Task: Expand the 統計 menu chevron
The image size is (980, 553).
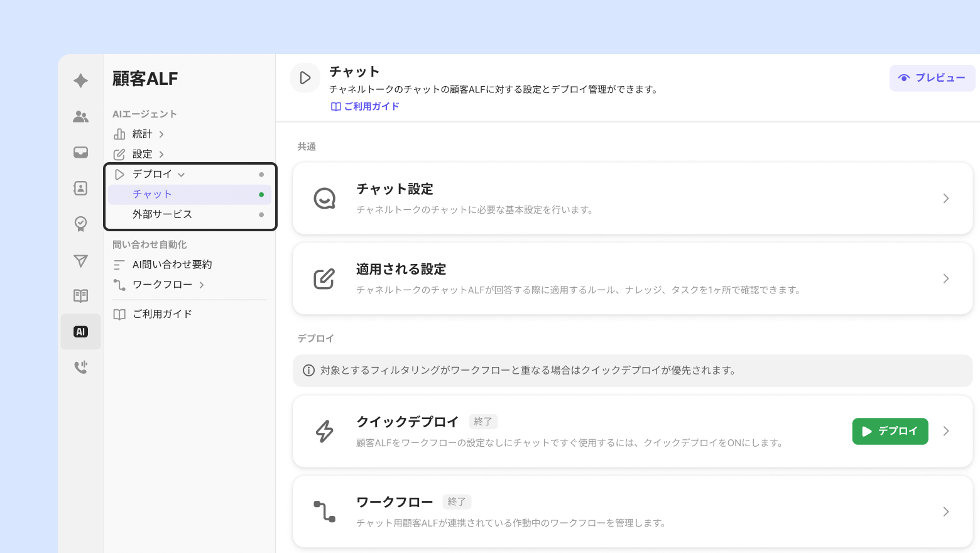Action: click(x=161, y=134)
